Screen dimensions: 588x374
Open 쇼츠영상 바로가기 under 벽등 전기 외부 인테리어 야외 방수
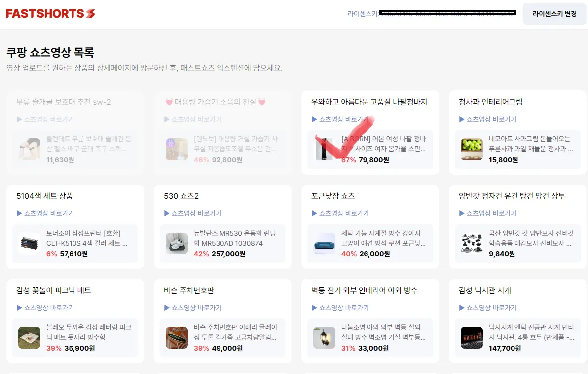tap(340, 308)
